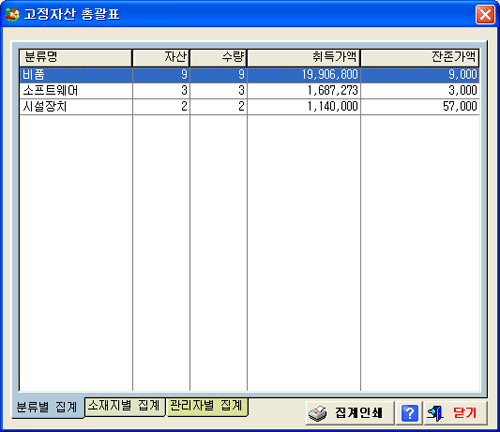Click the 집계인쇄 button label
Screen dimensions: 500x432
click(358, 413)
